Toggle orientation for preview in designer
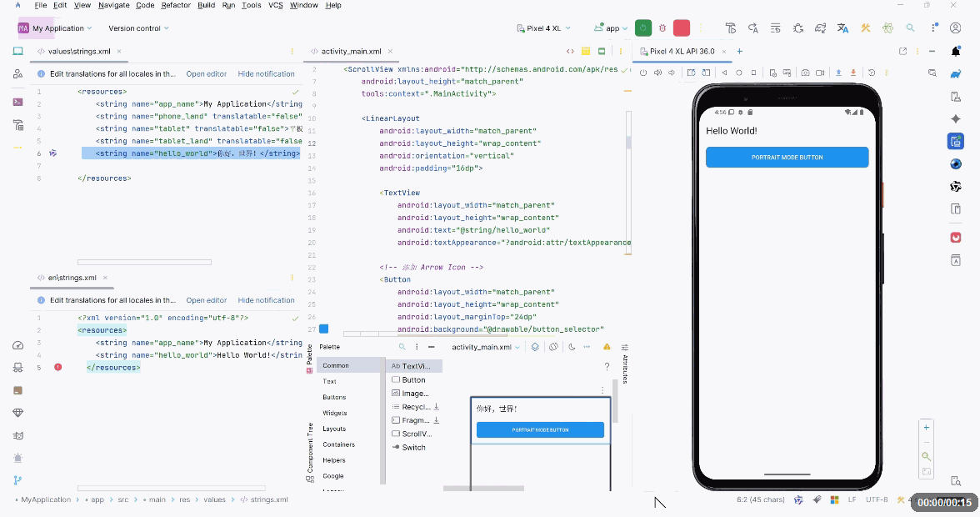Viewport: 980px width, 517px height. point(553,346)
